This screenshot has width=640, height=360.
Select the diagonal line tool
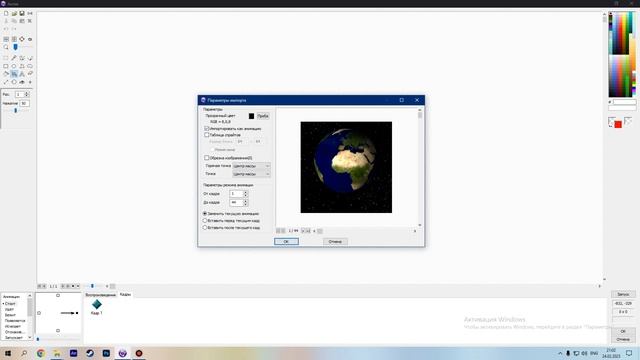[6, 82]
